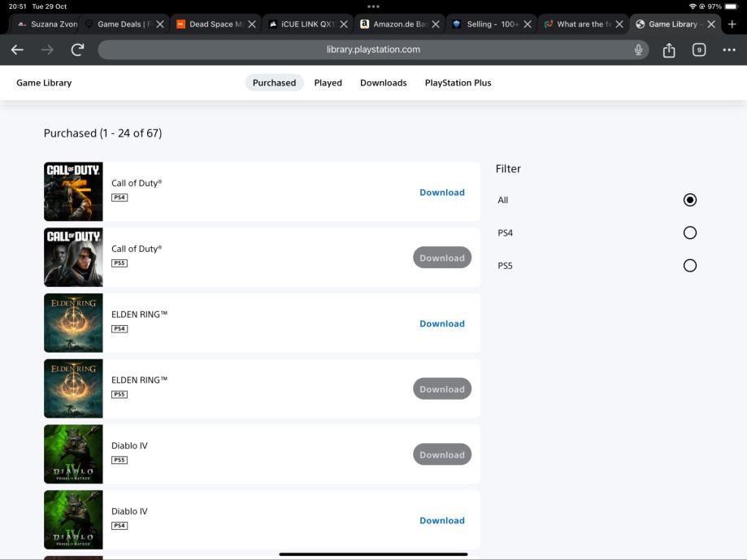The width and height of the screenshot is (747, 560).
Task: Open the browser more options menu
Action: [729, 50]
